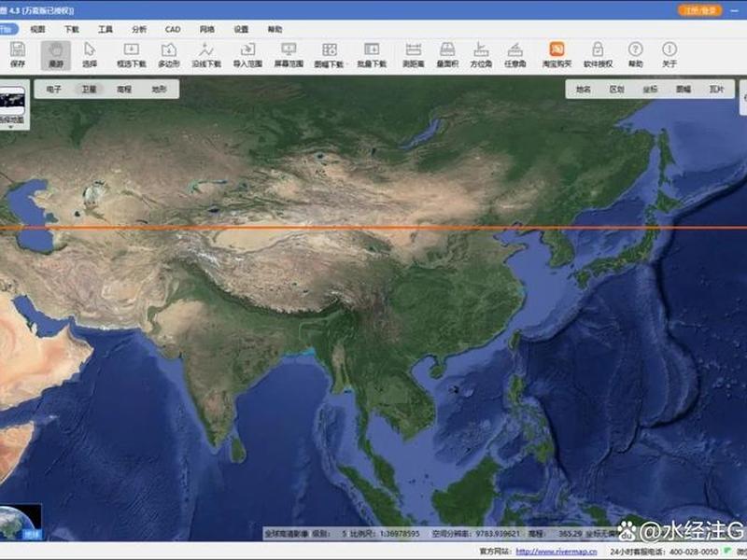Switch map to 高程 elevation layer
The height and width of the screenshot is (560, 747).
124,89
